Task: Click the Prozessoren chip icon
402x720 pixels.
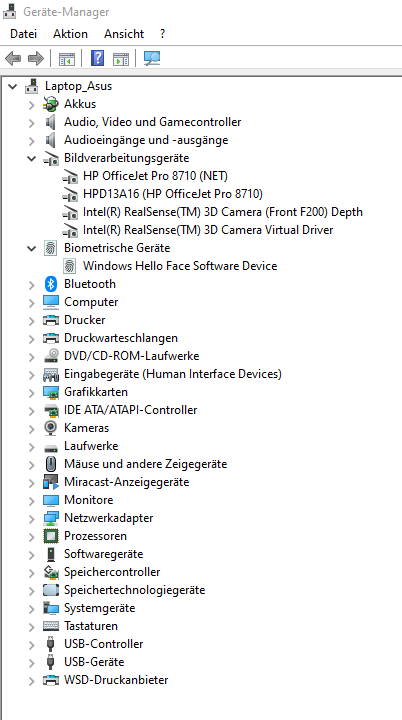Action: pos(51,536)
